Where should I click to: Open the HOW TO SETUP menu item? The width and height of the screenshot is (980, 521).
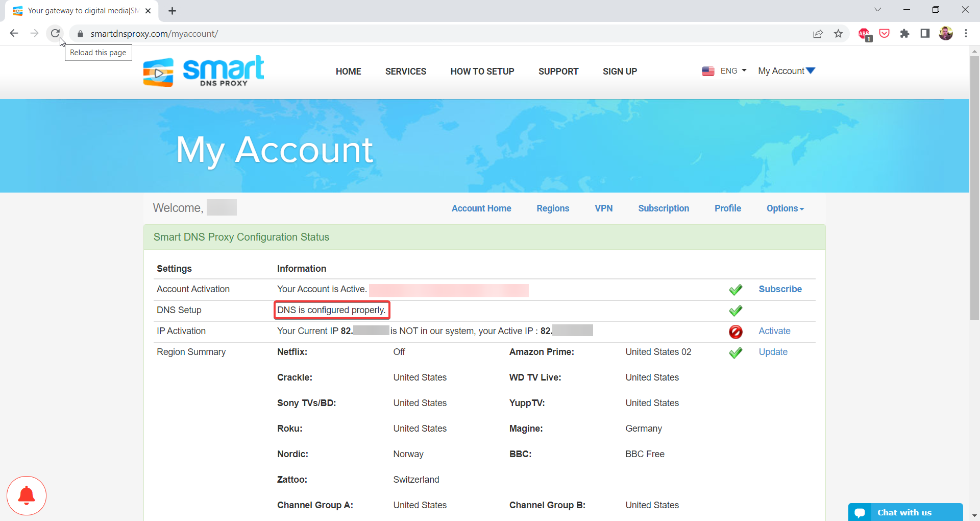(x=482, y=72)
